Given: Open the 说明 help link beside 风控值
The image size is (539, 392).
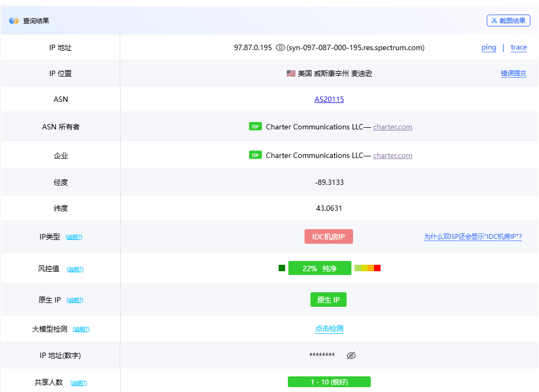Looking at the screenshot, I should click(x=75, y=269).
